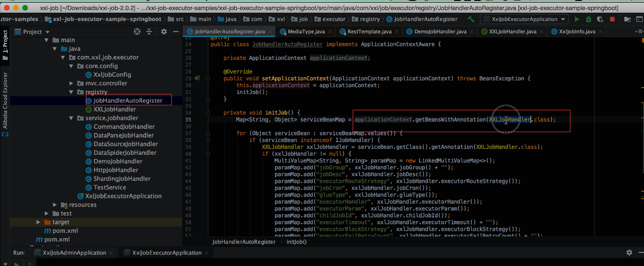Click initJob() in the bottom breadcrumb
The height and width of the screenshot is (266, 644).
click(296, 242)
